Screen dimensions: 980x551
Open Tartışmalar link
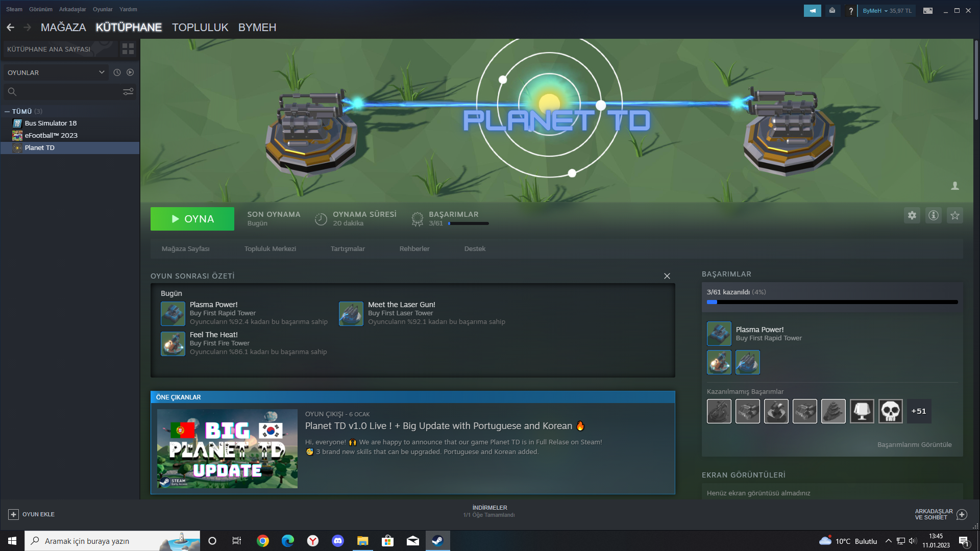pos(348,249)
